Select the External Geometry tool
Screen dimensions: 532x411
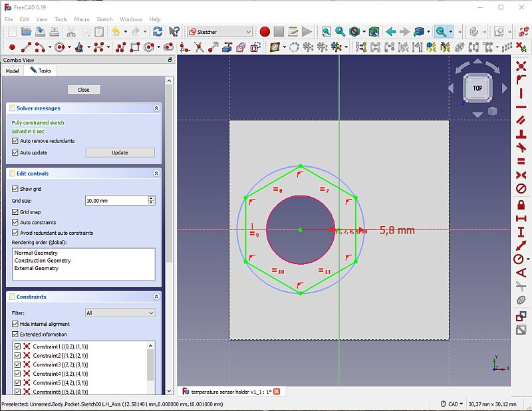click(x=227, y=47)
